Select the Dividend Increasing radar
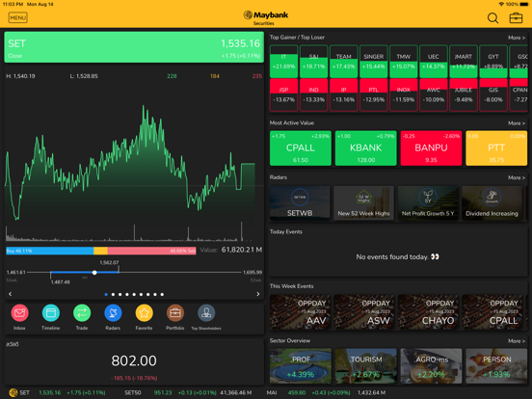The width and height of the screenshot is (532, 399). (492, 202)
